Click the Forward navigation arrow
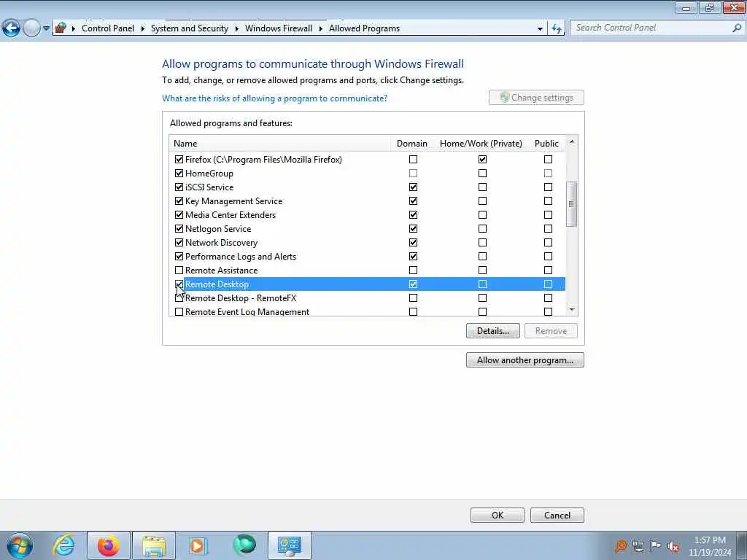Screen dimensions: 747x560 point(31,28)
